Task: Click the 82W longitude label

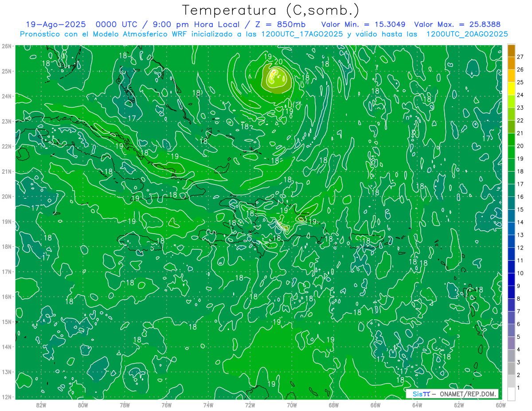Action: (x=41, y=405)
